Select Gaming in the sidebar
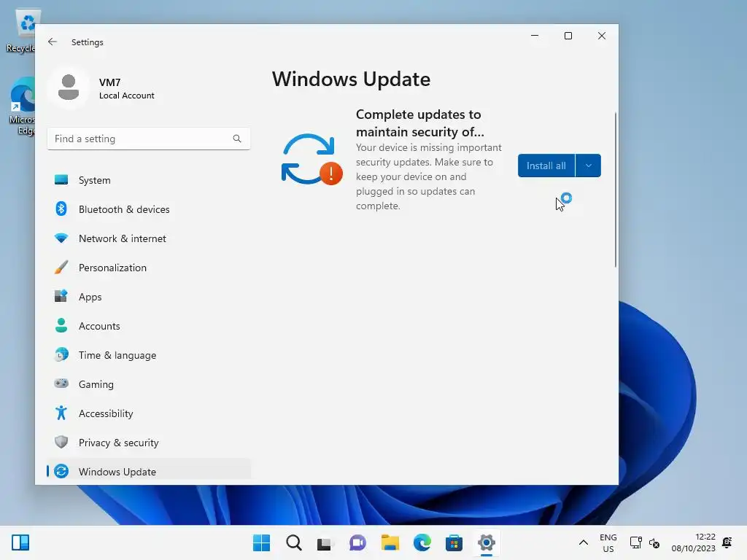The width and height of the screenshot is (747, 560). pos(149,384)
